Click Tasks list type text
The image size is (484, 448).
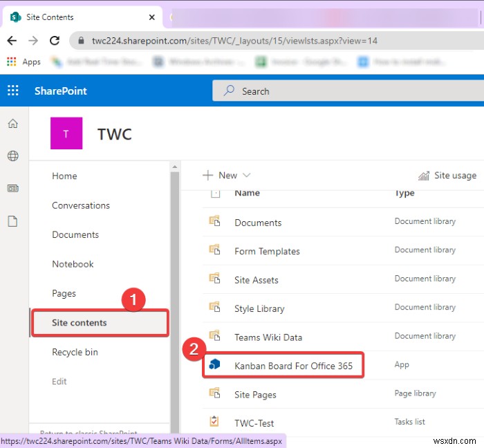(x=409, y=422)
